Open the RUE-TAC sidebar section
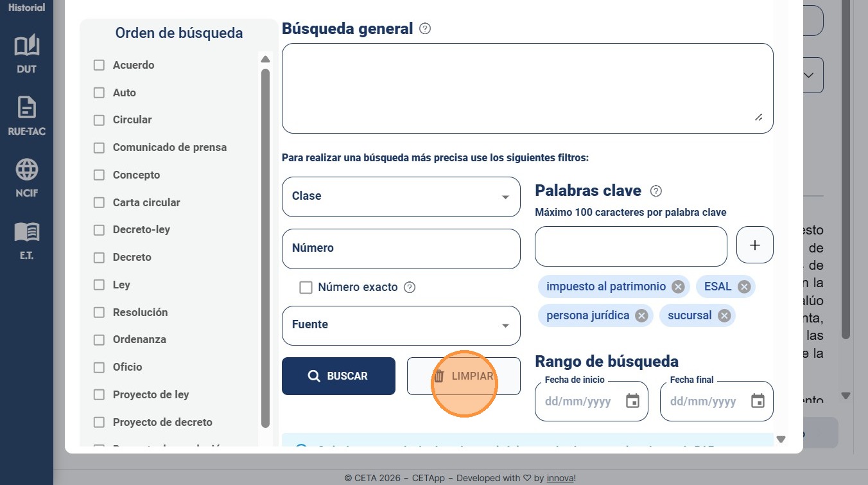 (x=26, y=116)
